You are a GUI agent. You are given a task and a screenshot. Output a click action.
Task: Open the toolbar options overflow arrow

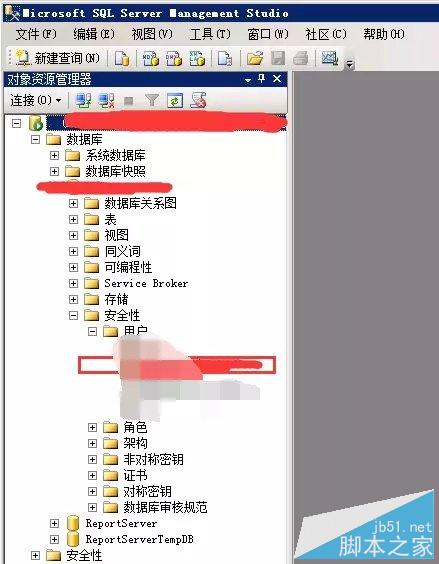349,65
